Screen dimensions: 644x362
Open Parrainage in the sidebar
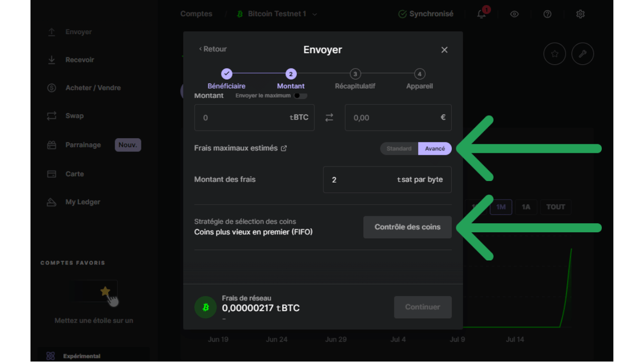coord(83,145)
